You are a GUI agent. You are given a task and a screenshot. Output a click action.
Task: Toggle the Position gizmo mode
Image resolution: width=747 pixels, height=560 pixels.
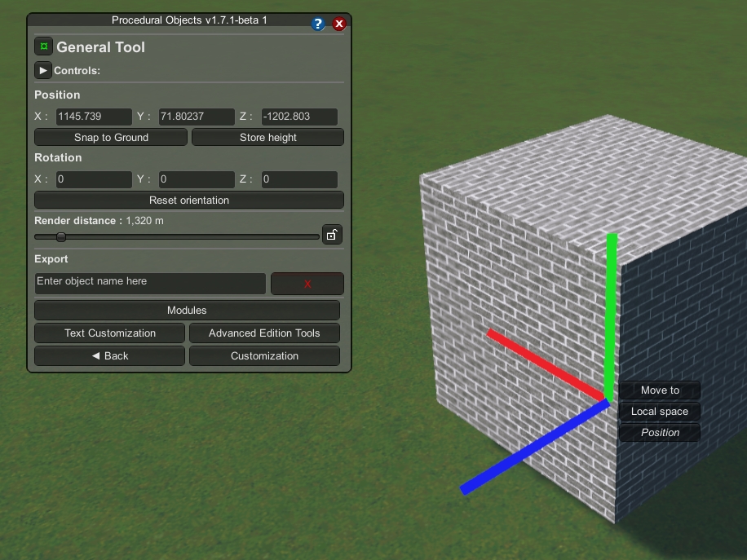pos(659,432)
